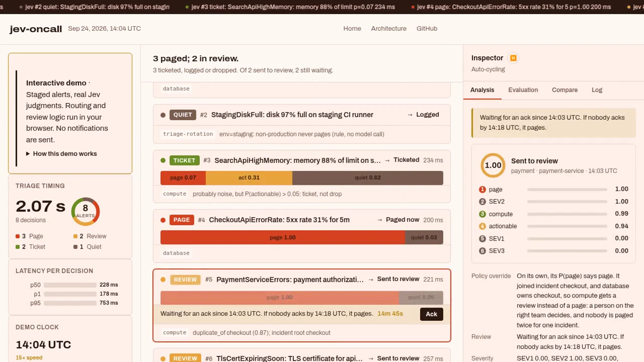Screen dimensions: 644x362
Task: Go to the Home link
Action: (x=352, y=29)
